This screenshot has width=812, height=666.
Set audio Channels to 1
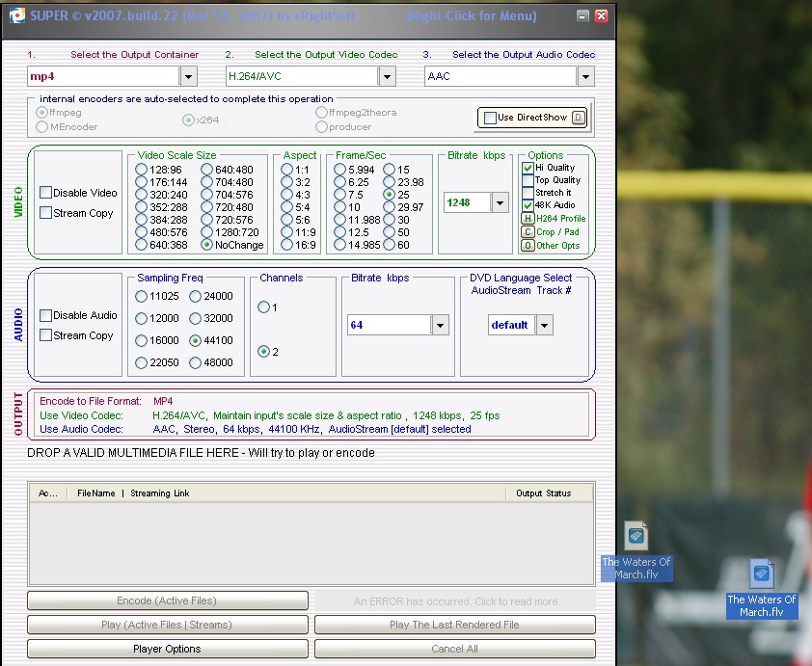click(x=263, y=307)
